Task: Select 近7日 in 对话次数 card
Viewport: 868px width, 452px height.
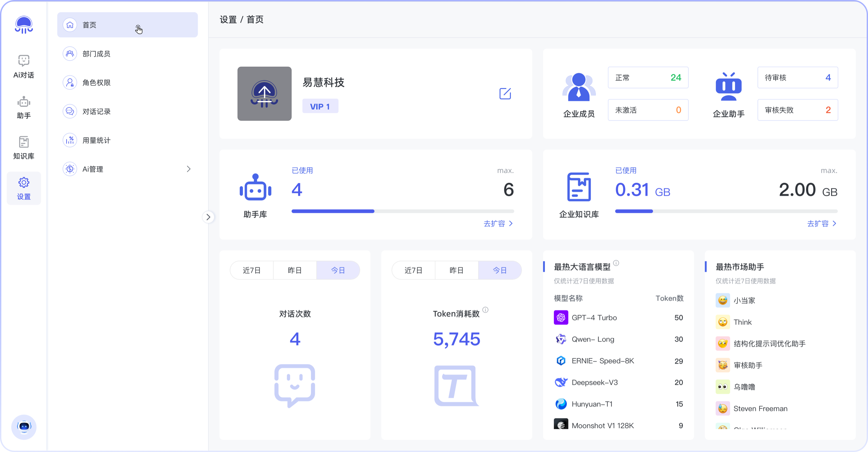Action: click(251, 270)
